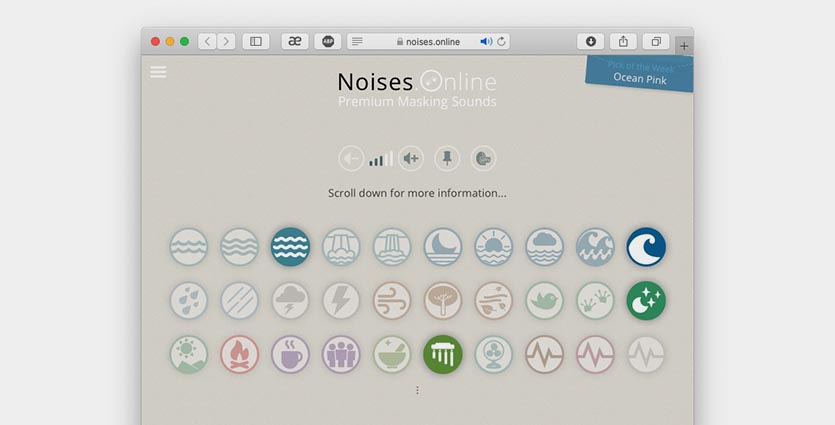Play the bird song sound

point(544,301)
